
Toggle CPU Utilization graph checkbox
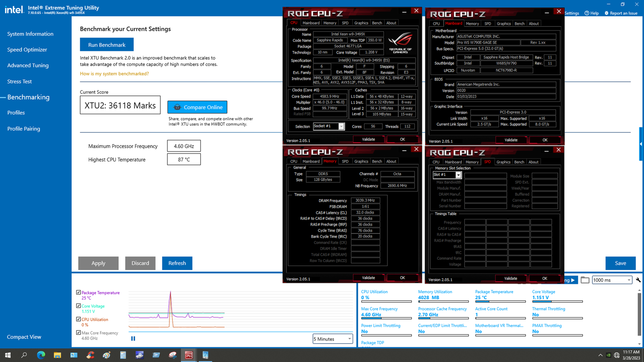point(78,319)
